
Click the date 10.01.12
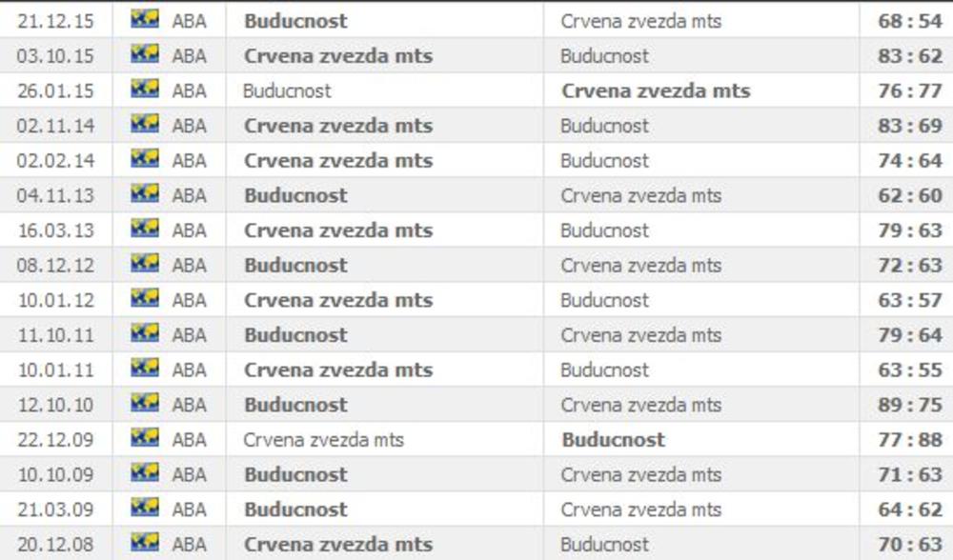55,300
